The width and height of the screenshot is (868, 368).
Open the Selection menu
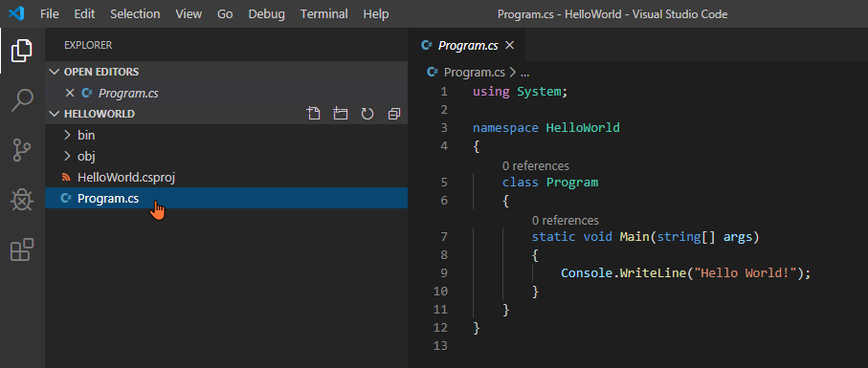pyautogui.click(x=135, y=13)
